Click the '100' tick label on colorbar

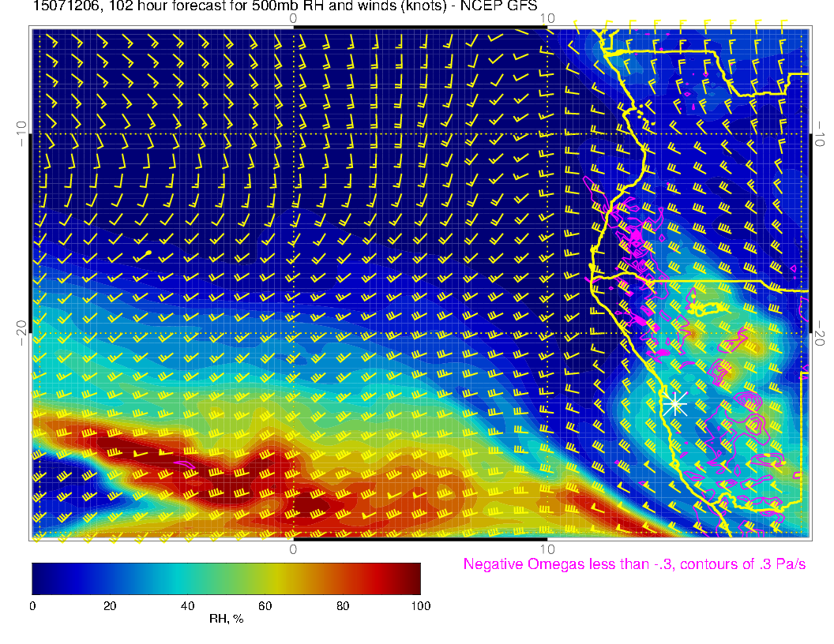coord(421,606)
